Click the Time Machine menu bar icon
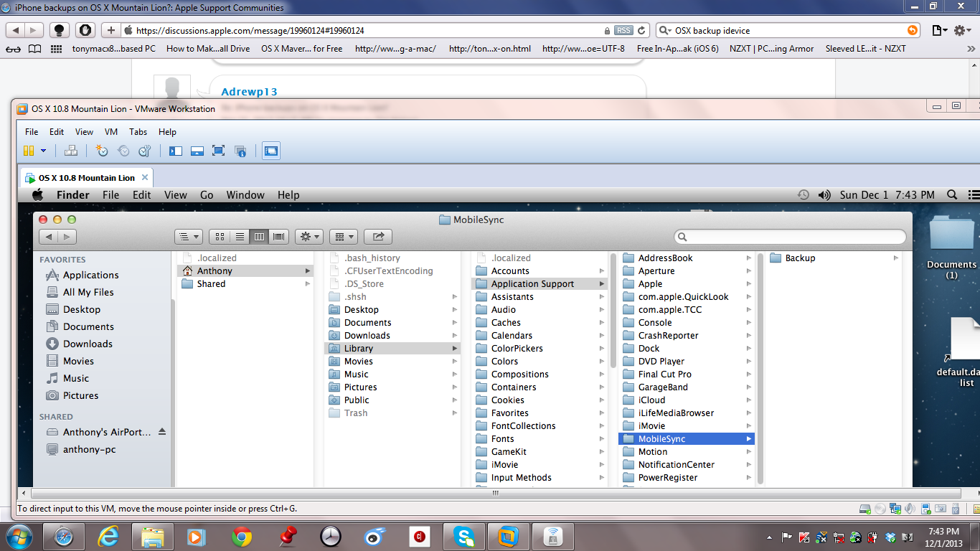 pyautogui.click(x=804, y=195)
